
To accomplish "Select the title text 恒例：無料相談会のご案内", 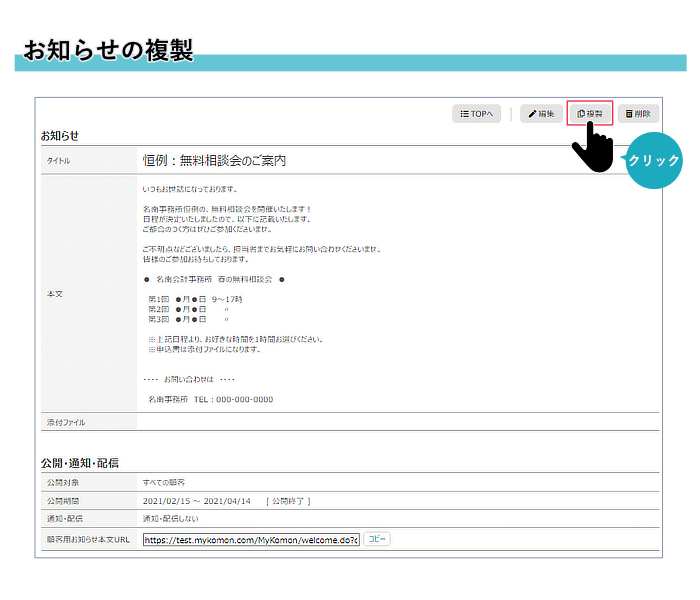I will pos(214,160).
